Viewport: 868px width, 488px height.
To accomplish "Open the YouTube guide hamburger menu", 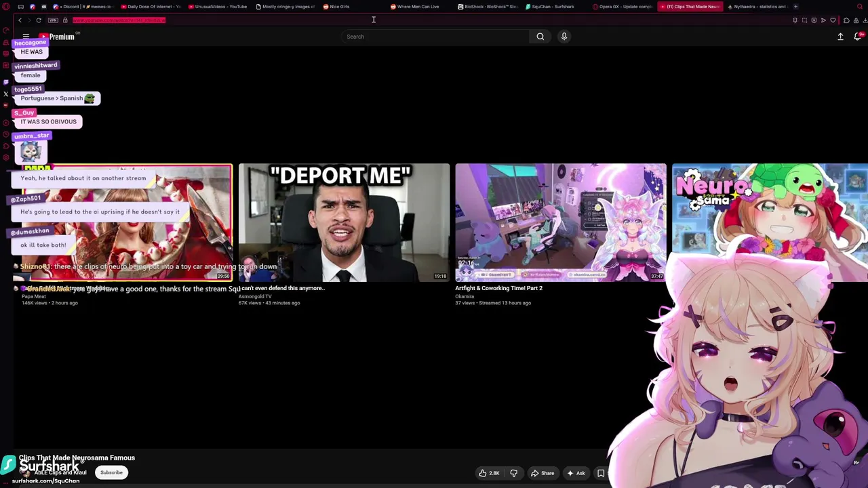I will click(x=26, y=37).
